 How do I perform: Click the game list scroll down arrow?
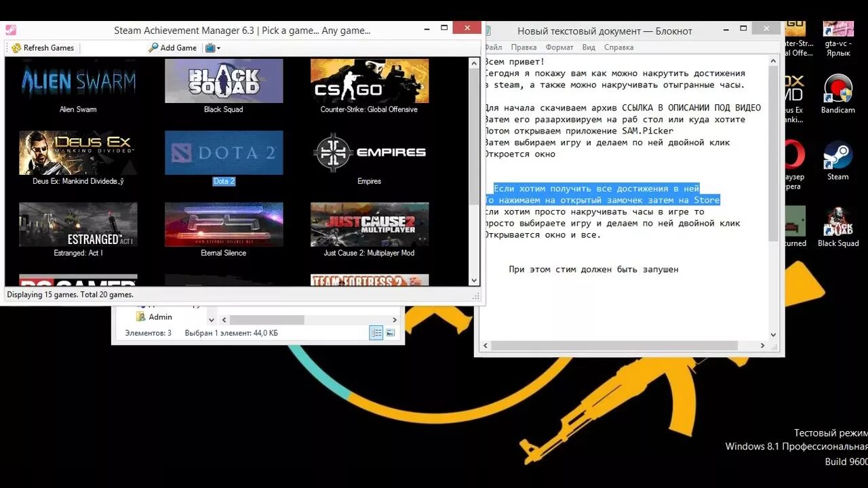pos(474,280)
